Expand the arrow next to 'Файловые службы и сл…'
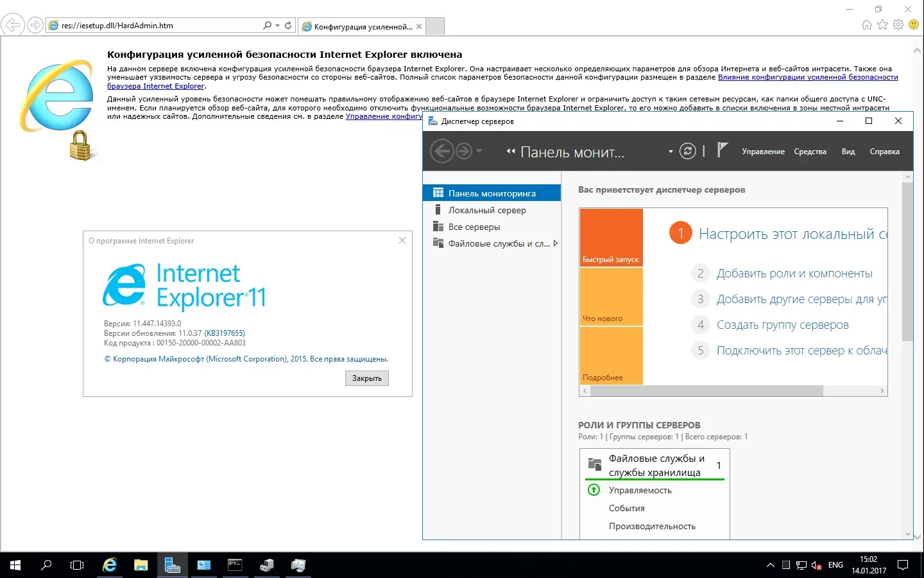Screen dimensions: 924x578 tap(556, 243)
